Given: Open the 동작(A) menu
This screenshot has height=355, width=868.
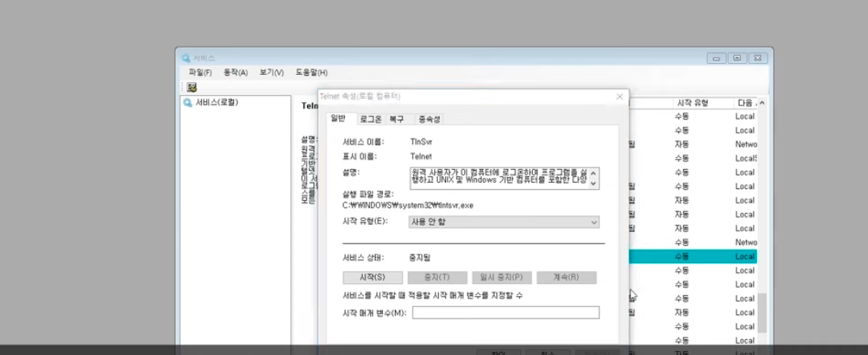Looking at the screenshot, I should tap(236, 73).
